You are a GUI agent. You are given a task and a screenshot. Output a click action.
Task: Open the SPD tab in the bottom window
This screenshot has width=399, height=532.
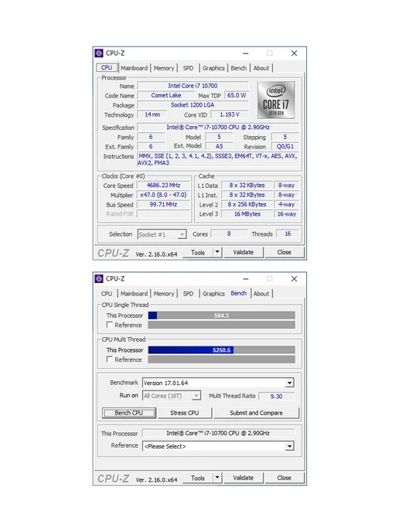tap(188, 294)
